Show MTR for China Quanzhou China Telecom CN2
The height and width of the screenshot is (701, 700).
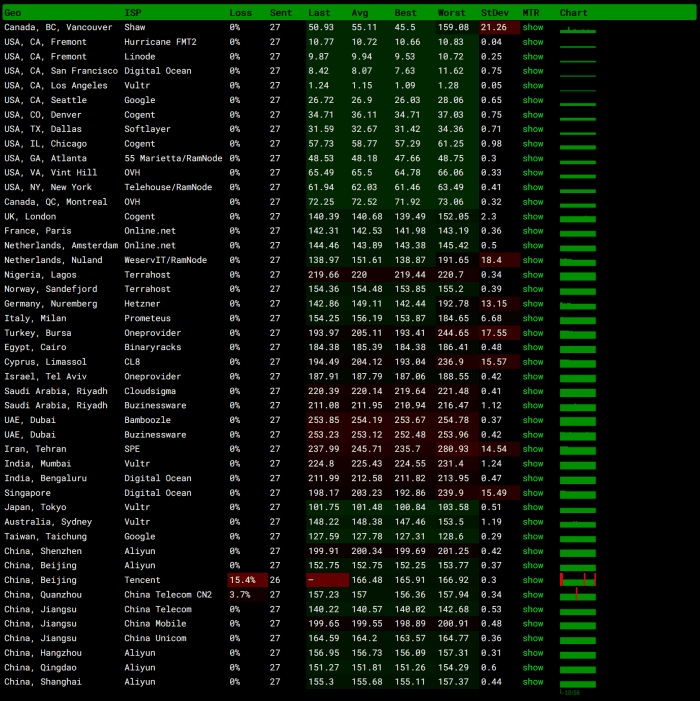pyautogui.click(x=533, y=595)
